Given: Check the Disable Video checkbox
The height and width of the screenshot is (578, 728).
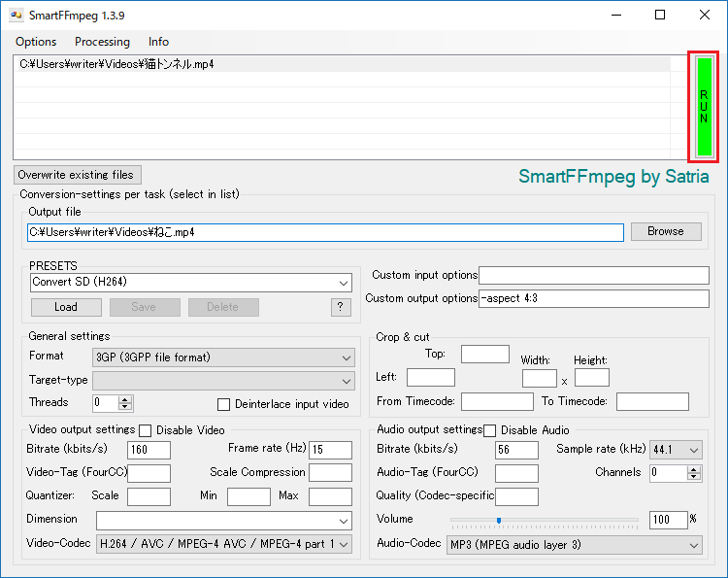Looking at the screenshot, I should tap(146, 430).
